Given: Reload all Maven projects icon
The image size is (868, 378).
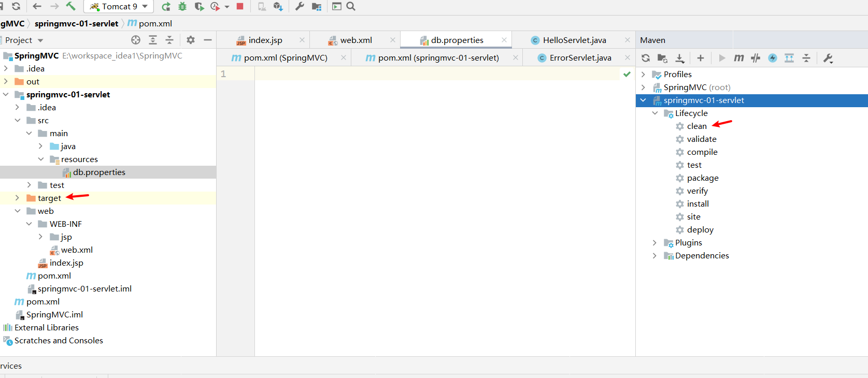Looking at the screenshot, I should click(646, 58).
